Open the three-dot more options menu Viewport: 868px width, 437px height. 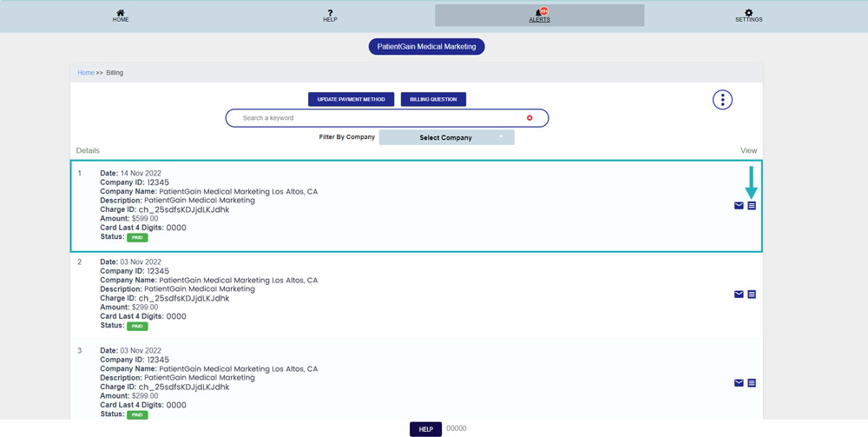(722, 100)
